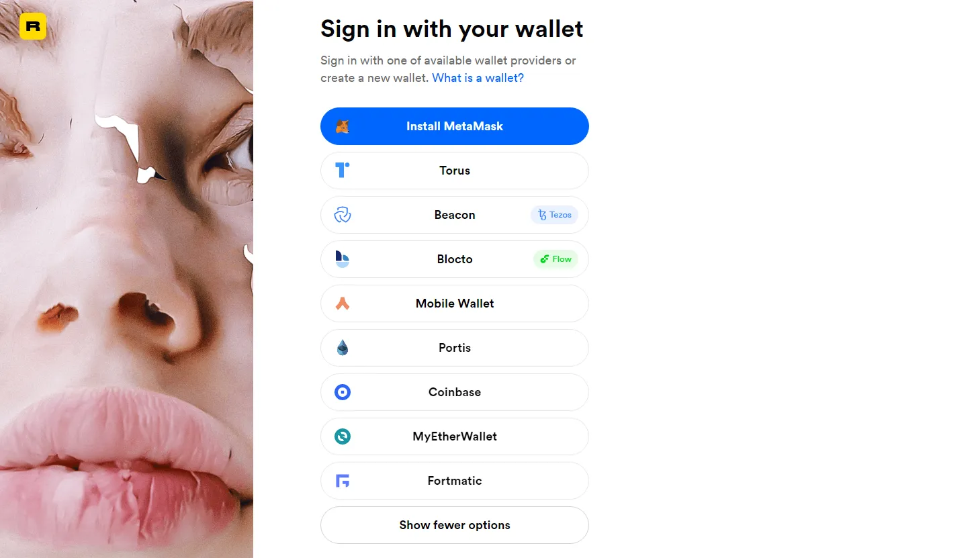Screen dimensions: 980x558
Task: Click the MyEtherWallet teal icon
Action: 343,436
